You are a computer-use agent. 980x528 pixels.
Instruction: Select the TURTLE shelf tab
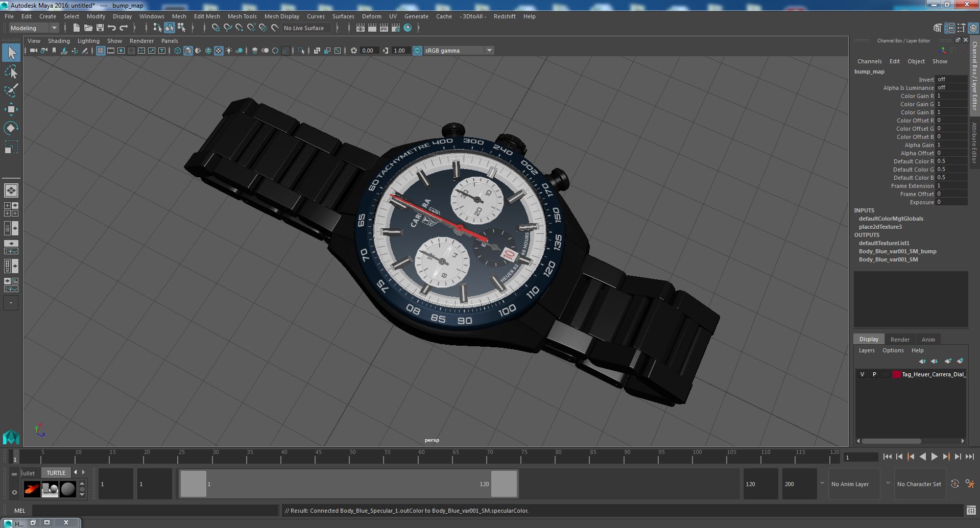point(56,473)
